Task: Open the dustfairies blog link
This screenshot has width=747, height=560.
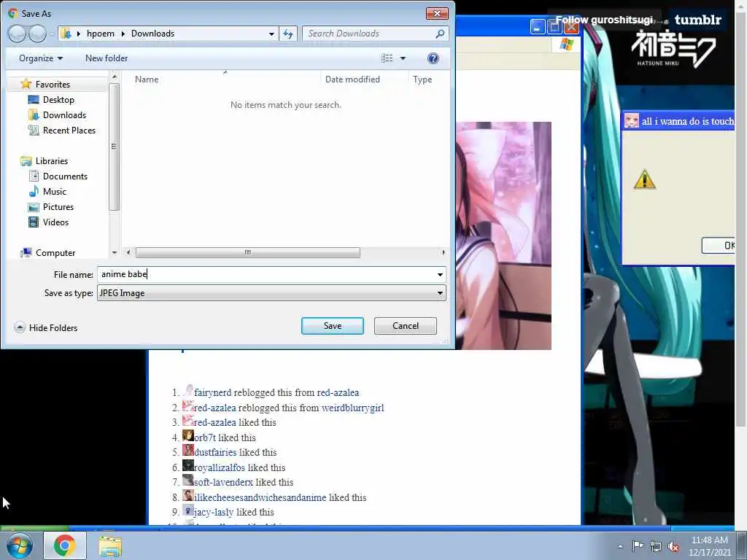Action: click(x=215, y=452)
